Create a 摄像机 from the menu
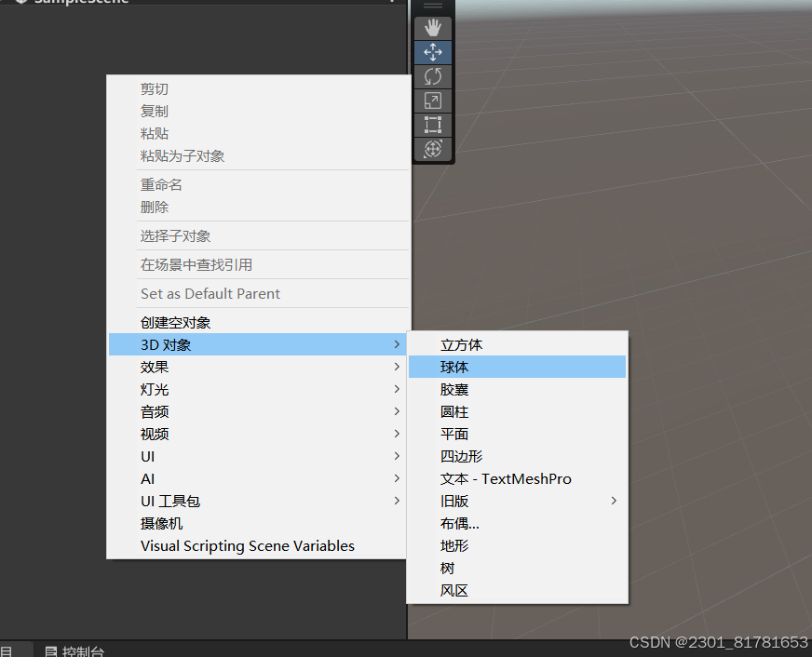 (x=259, y=524)
